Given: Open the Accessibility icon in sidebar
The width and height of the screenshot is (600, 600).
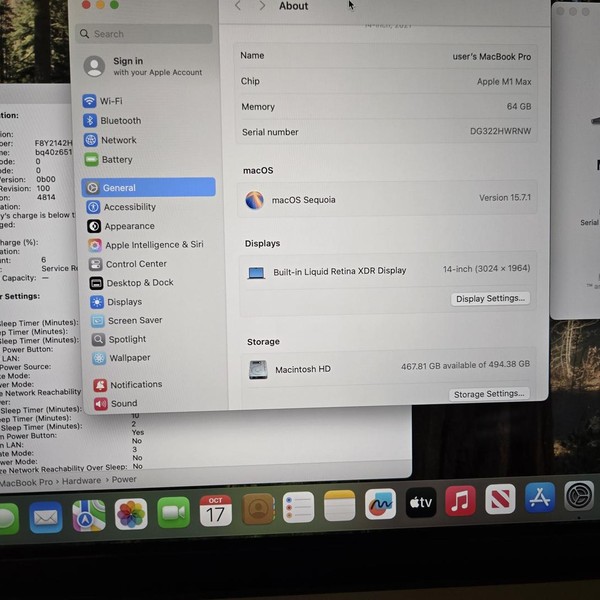Looking at the screenshot, I should pos(93,207).
